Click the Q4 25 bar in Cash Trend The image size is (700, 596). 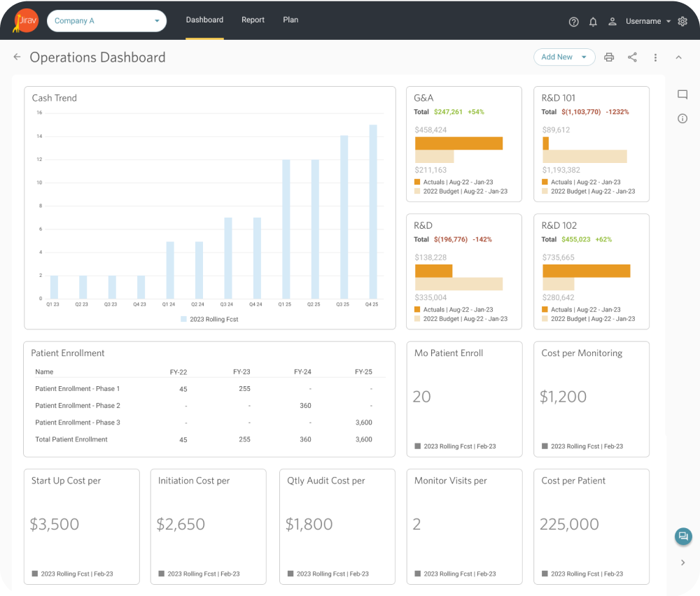[373, 211]
